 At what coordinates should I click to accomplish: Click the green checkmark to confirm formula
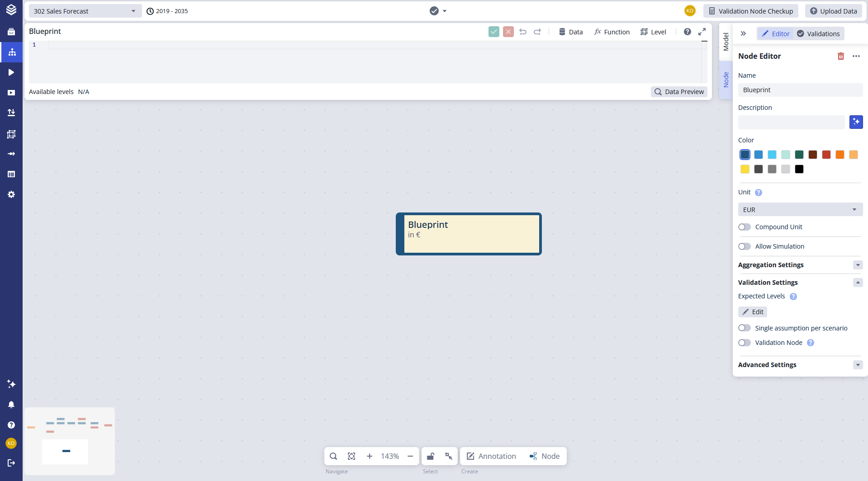[493, 32]
